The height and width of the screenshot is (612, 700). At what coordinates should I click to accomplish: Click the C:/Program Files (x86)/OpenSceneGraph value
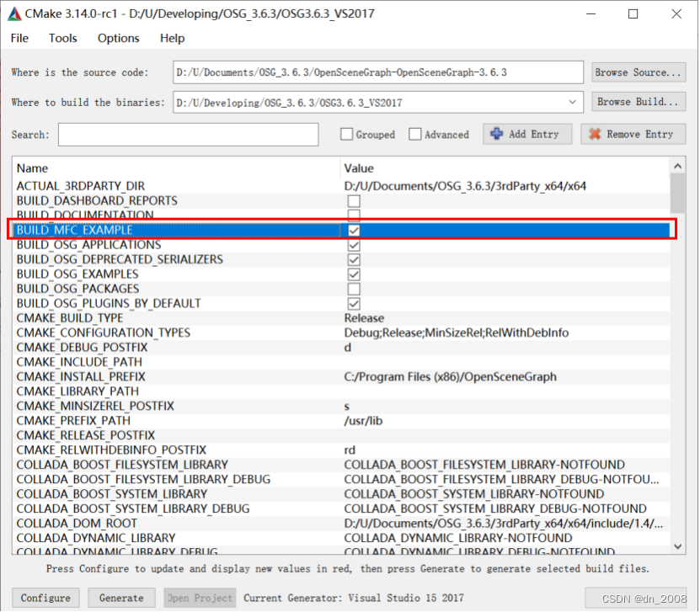tap(451, 377)
